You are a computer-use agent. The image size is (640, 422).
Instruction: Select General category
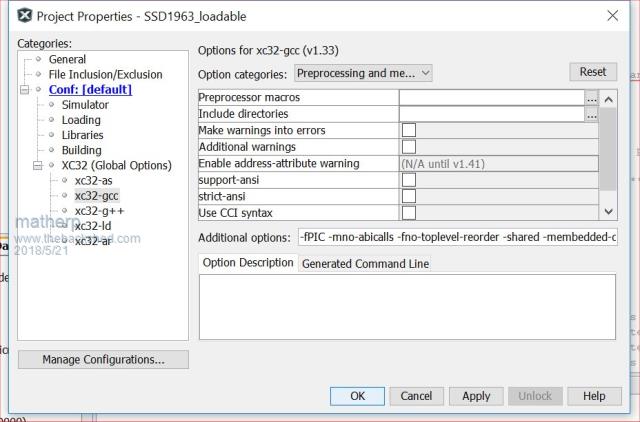pyautogui.click(x=67, y=59)
